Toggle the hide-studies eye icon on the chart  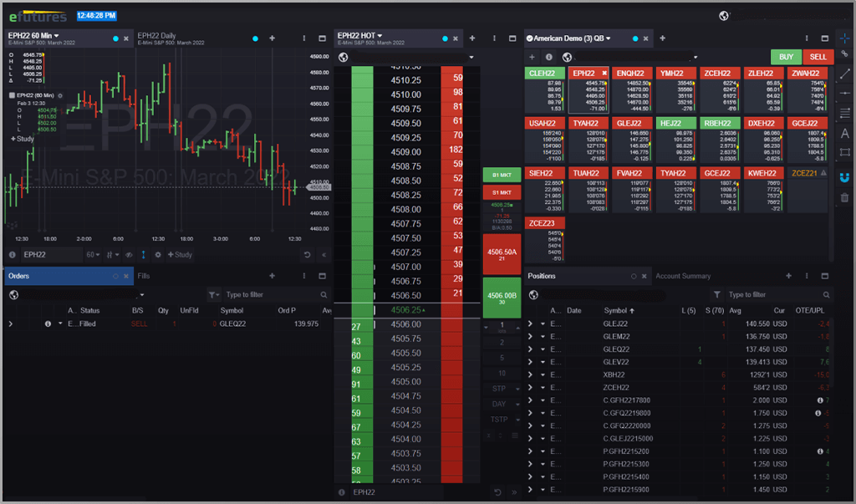coord(129,255)
